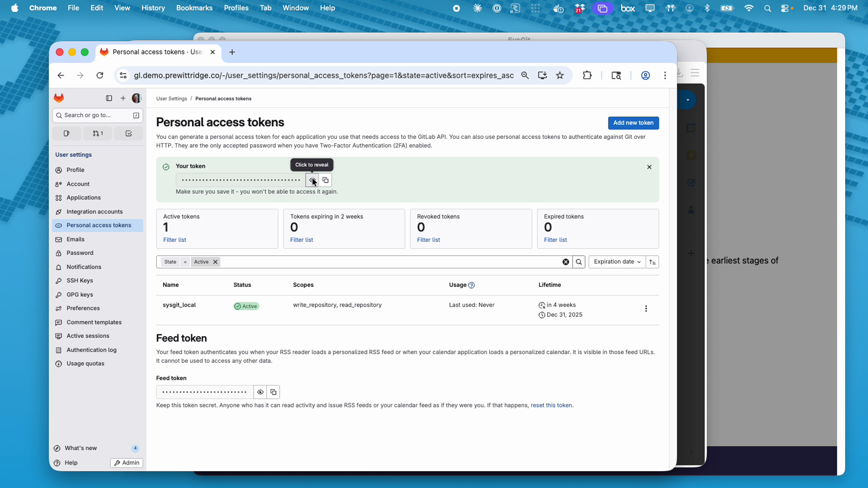
Task: Show the feed token value
Action: [260, 392]
